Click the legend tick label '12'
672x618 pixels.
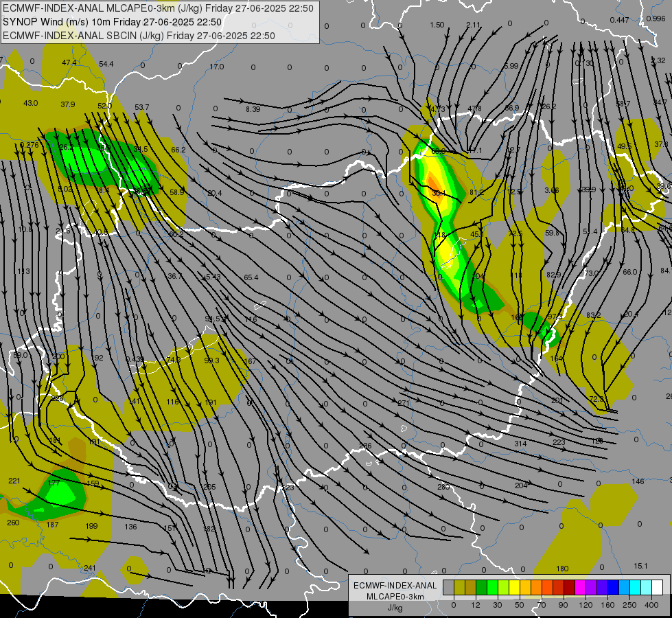pyautogui.click(x=475, y=605)
